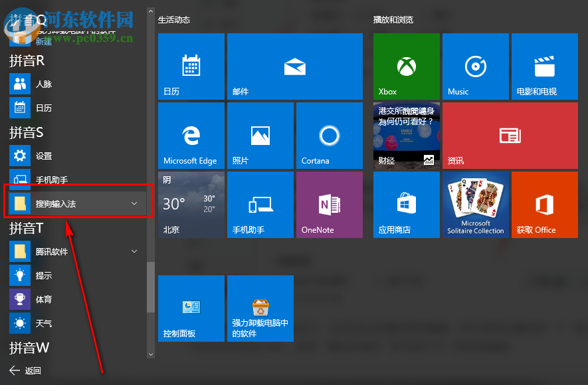Open the 强力卸载电脑中的软件 tile
This screenshot has height=385, width=588.
tap(260, 309)
